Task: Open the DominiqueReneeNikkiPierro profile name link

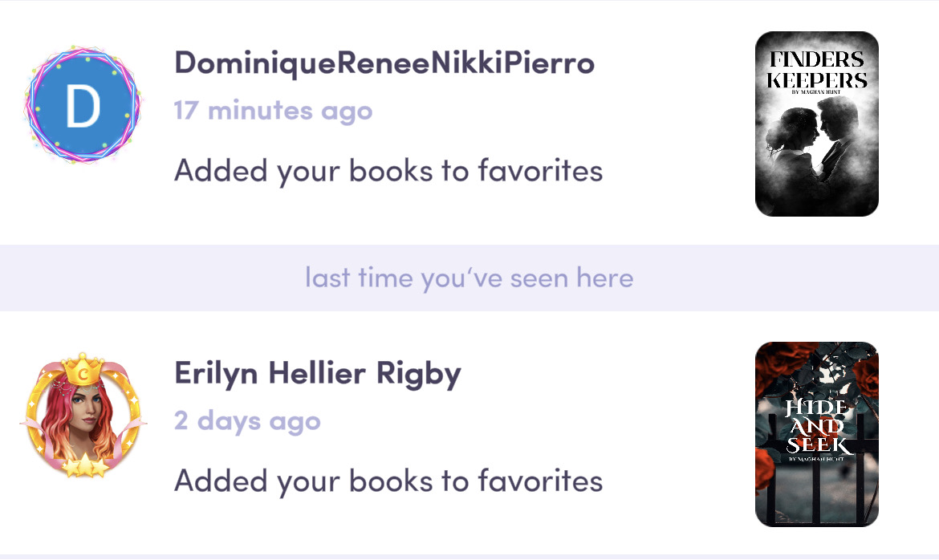Action: (384, 63)
